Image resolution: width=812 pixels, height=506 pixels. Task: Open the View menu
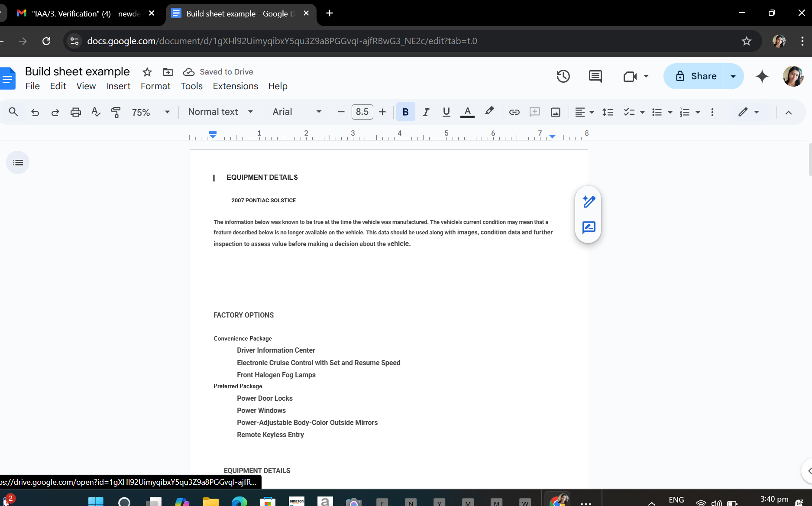coord(86,86)
